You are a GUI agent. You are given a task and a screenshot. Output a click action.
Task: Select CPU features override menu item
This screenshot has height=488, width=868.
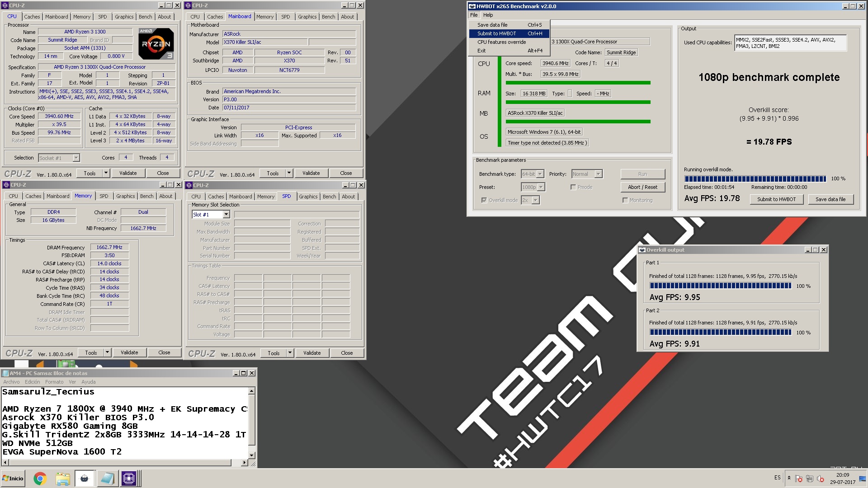pos(509,42)
